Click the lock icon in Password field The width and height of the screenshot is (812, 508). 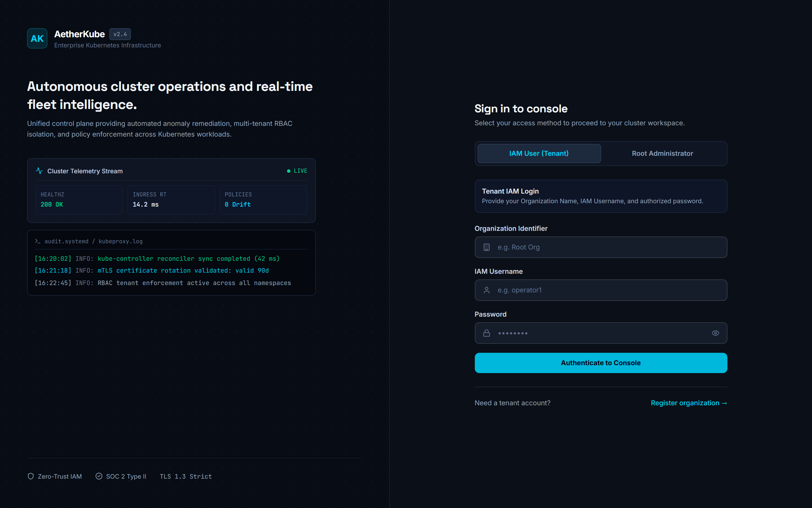(x=487, y=333)
